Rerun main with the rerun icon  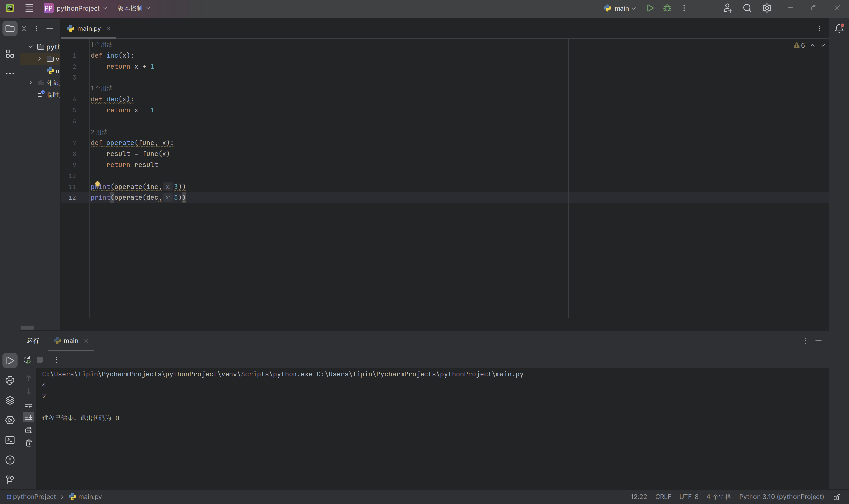point(27,360)
